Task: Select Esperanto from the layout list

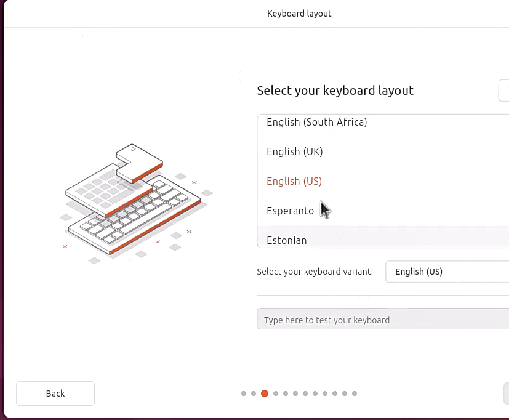Action: 291,211
